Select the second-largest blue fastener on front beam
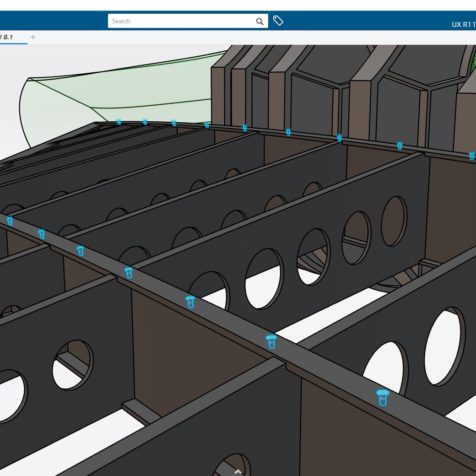The image size is (476, 476). [x=271, y=342]
